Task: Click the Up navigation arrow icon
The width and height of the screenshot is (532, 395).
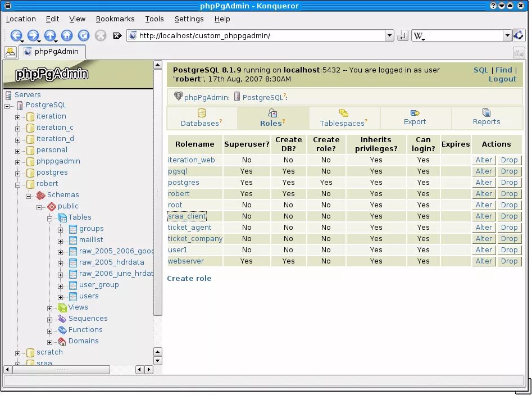Action: pos(50,35)
